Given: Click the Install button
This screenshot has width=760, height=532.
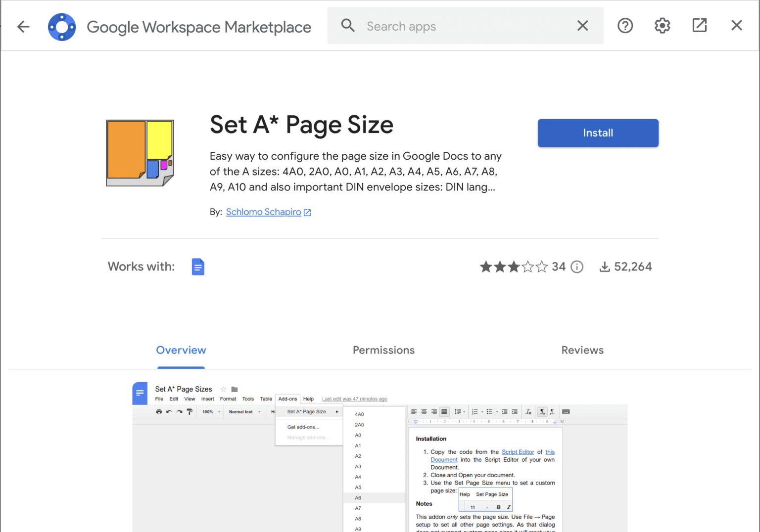Looking at the screenshot, I should pos(598,133).
